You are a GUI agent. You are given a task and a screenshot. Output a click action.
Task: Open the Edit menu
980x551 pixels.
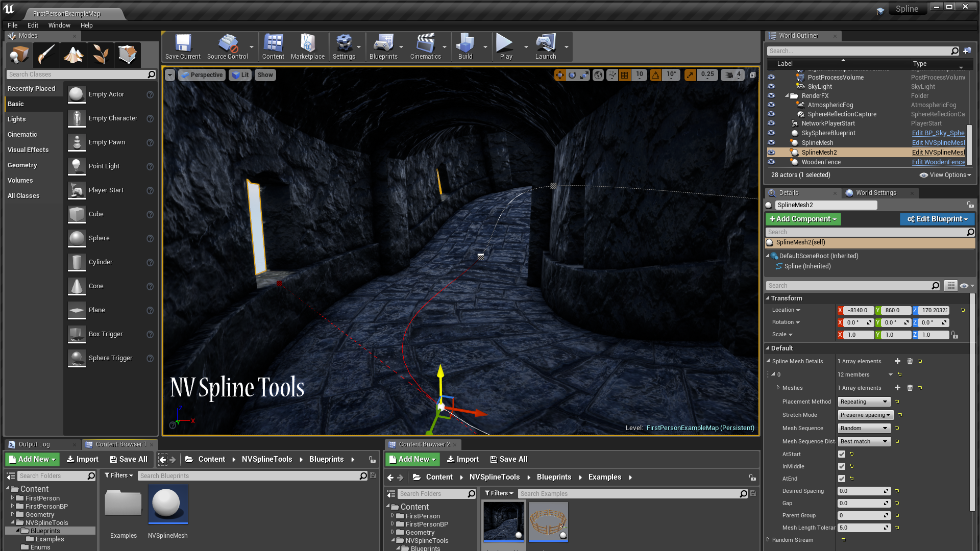tap(33, 25)
